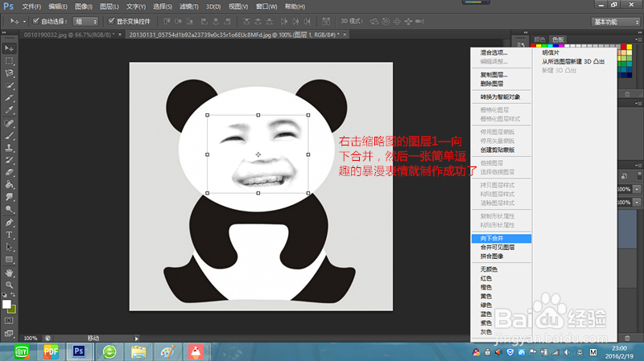Switch to the 颜色 panel tab
The image size is (644, 361).
(539, 39)
